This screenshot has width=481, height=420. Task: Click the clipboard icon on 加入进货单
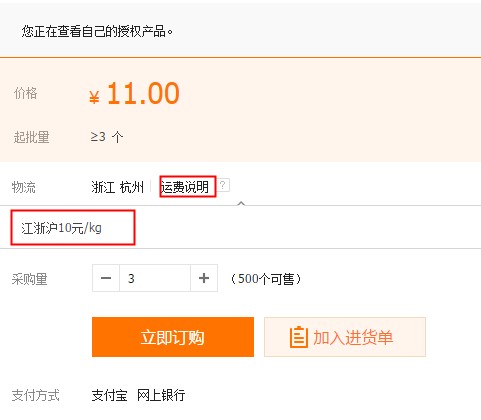click(298, 337)
